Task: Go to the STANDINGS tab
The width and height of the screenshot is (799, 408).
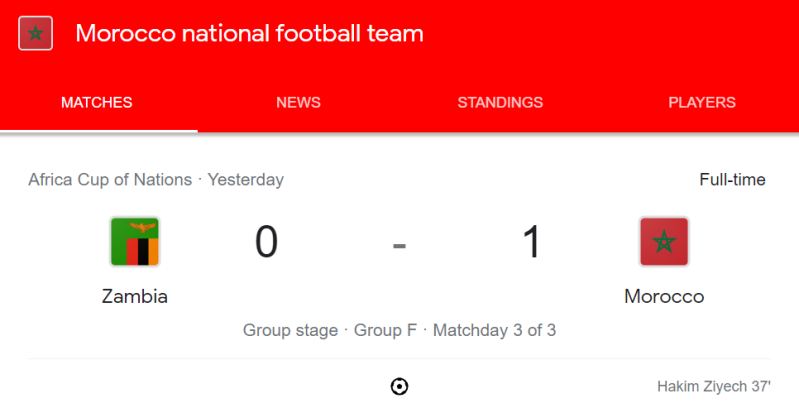Action: pyautogui.click(x=500, y=102)
